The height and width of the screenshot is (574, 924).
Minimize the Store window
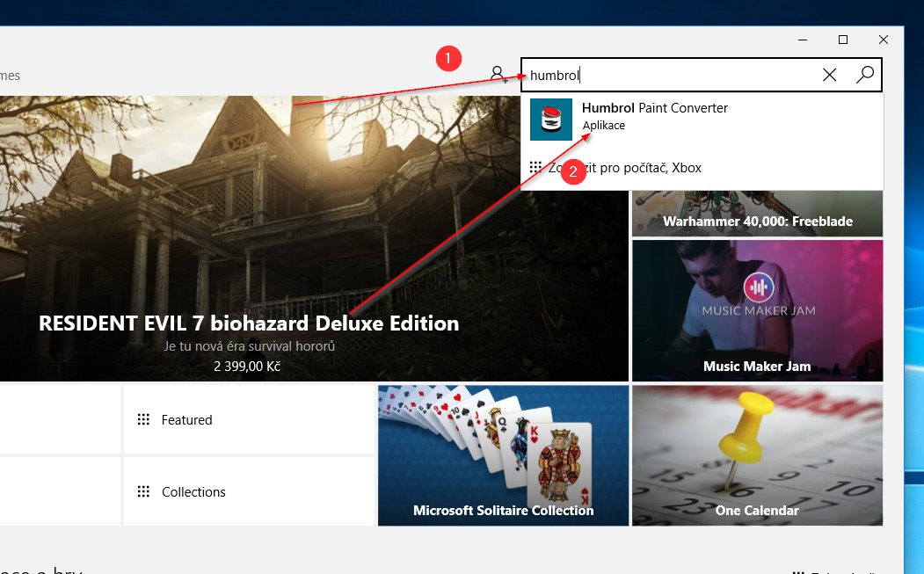(x=803, y=40)
